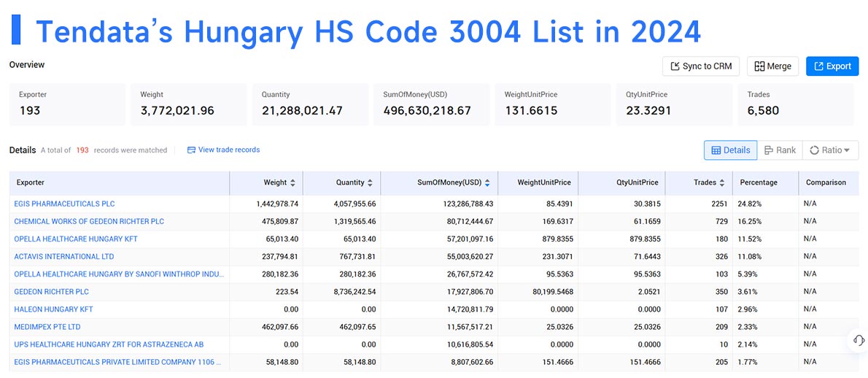Open EGIS PHARMACEUTICALS PLC exporter
This screenshot has height=378, width=868.
pyautogui.click(x=64, y=204)
